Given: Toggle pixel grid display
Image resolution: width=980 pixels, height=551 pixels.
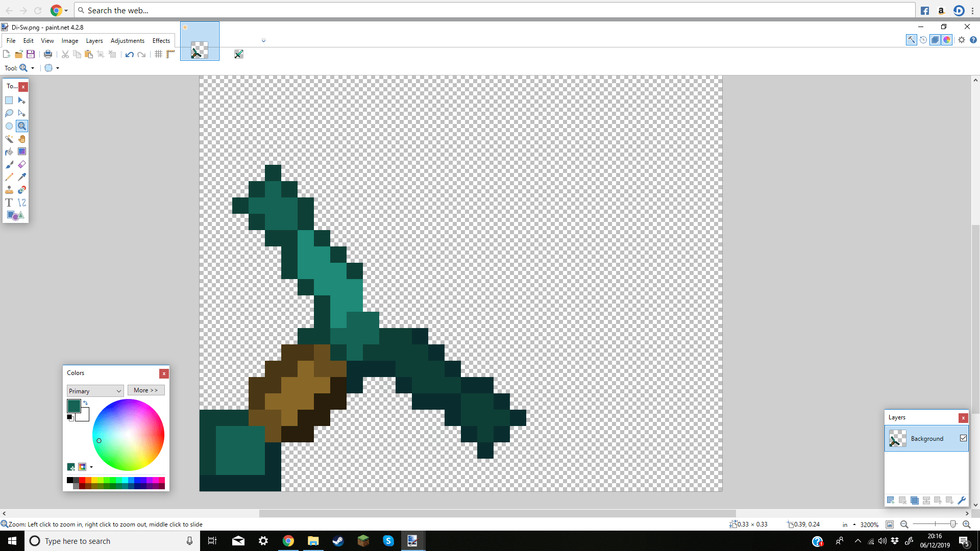Looking at the screenshot, I should coord(158,54).
